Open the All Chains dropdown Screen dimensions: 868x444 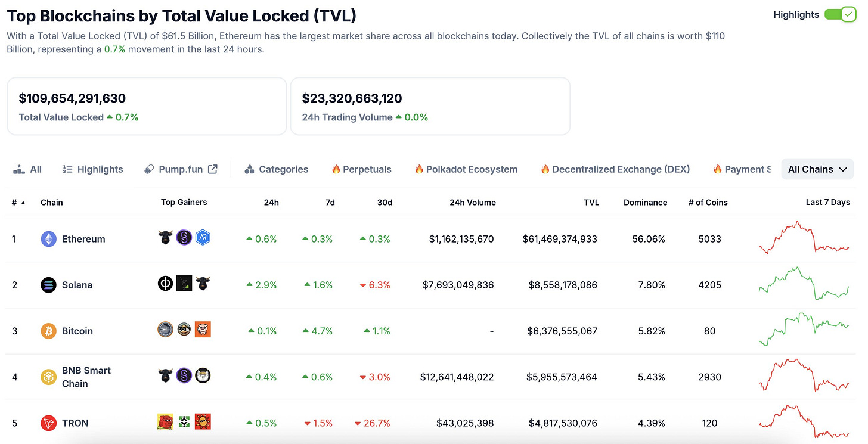pos(817,169)
